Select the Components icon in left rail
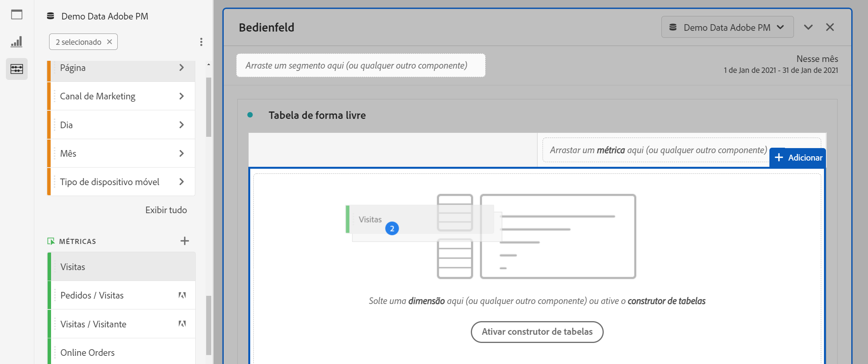868x364 pixels. 17,69
